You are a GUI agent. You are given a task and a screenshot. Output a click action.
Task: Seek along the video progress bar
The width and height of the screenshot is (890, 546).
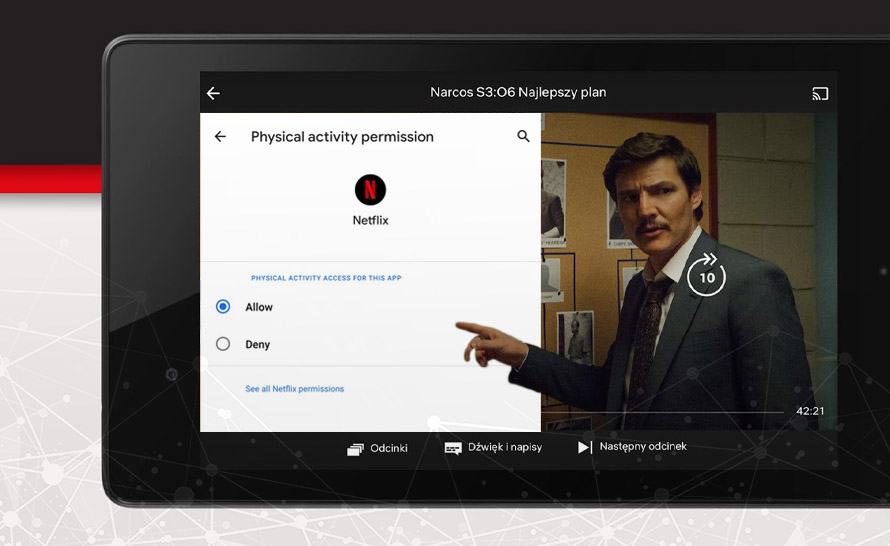pyautogui.click(x=662, y=412)
